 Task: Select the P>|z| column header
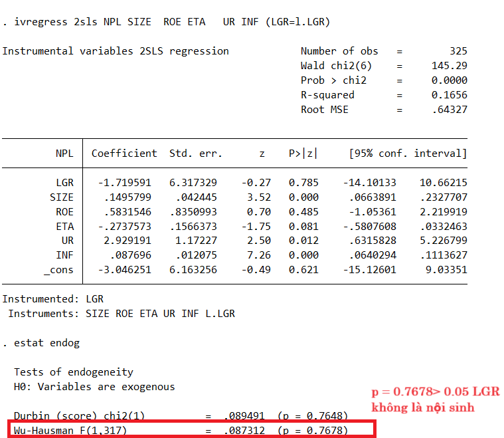point(303,154)
